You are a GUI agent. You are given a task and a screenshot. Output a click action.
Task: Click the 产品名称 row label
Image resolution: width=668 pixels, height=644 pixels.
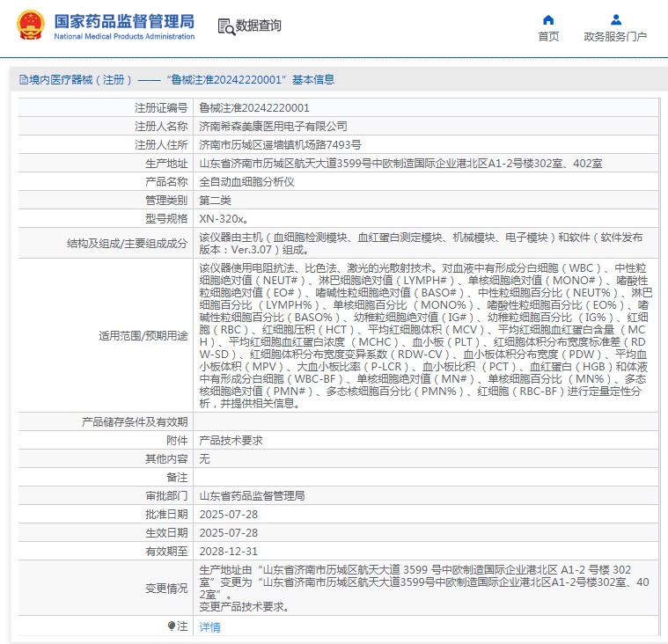tap(166, 182)
